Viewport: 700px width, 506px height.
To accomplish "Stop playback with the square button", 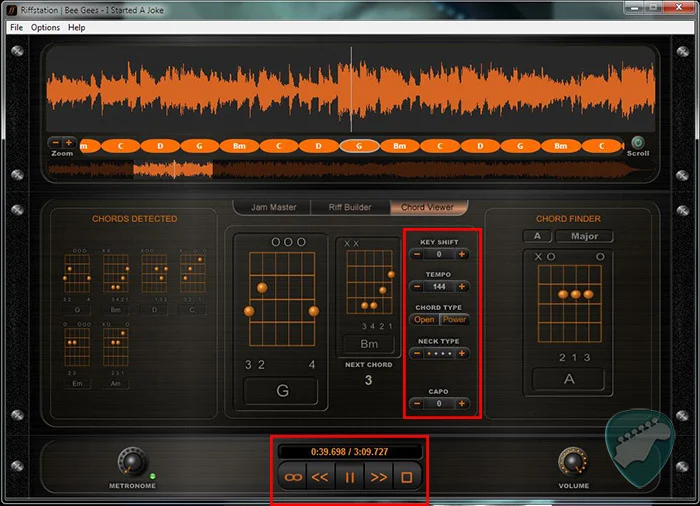I will pyautogui.click(x=407, y=477).
